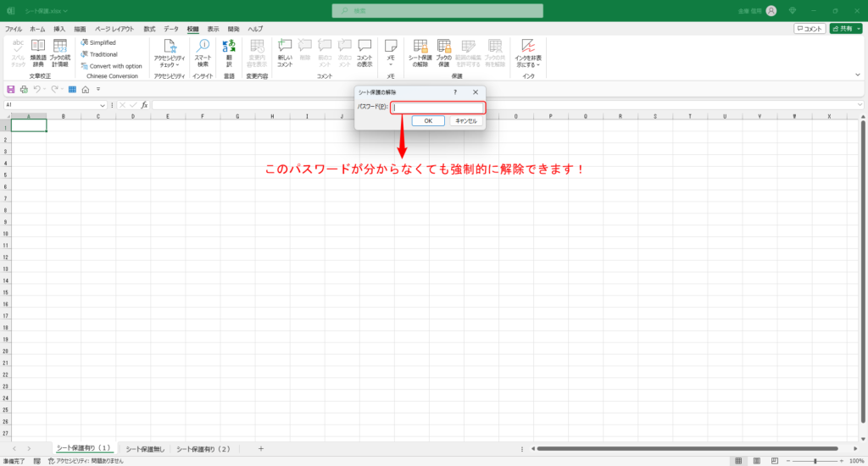Click the fx insert function icon
Screen dimensions: 868x466
tap(144, 104)
